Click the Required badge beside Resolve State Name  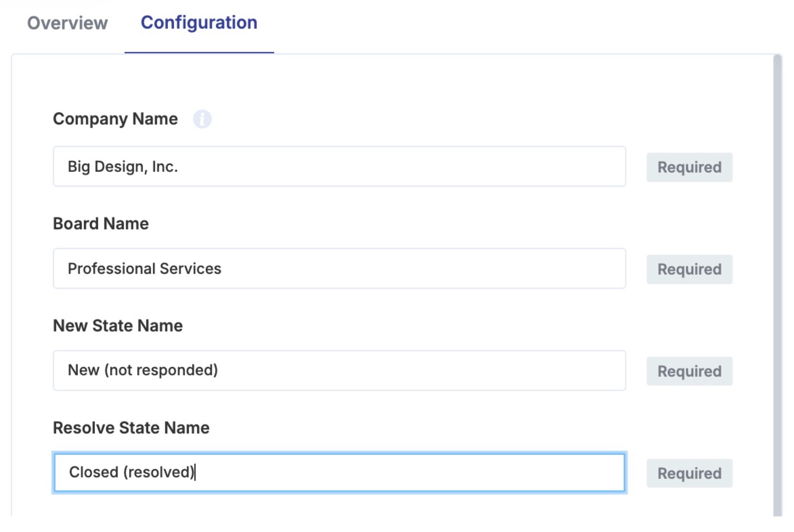click(689, 473)
